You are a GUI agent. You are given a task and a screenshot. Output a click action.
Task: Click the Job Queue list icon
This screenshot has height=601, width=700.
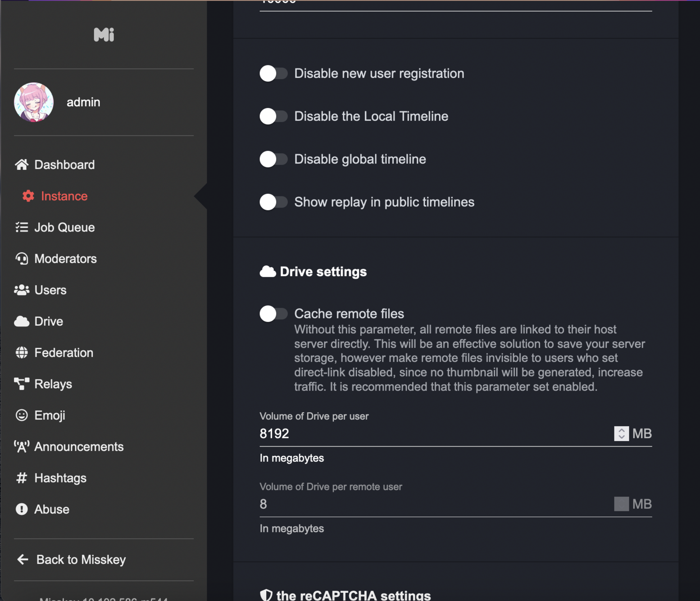click(22, 228)
